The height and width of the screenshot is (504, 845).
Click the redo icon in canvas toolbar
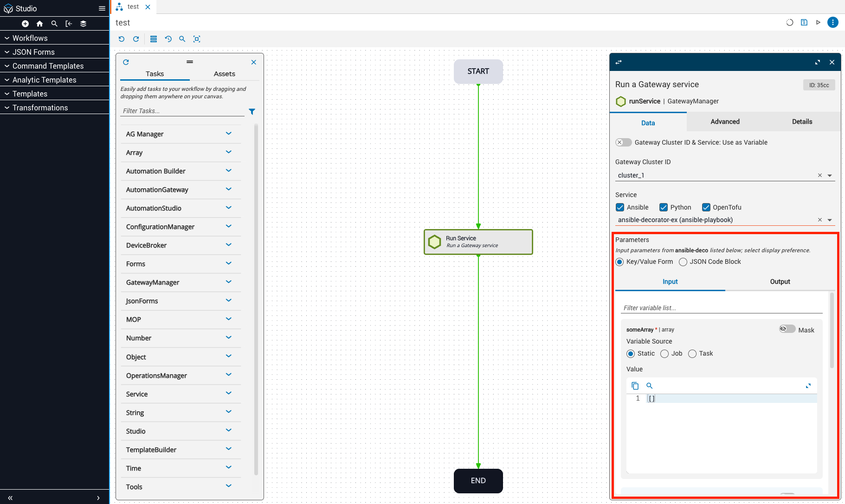point(136,39)
